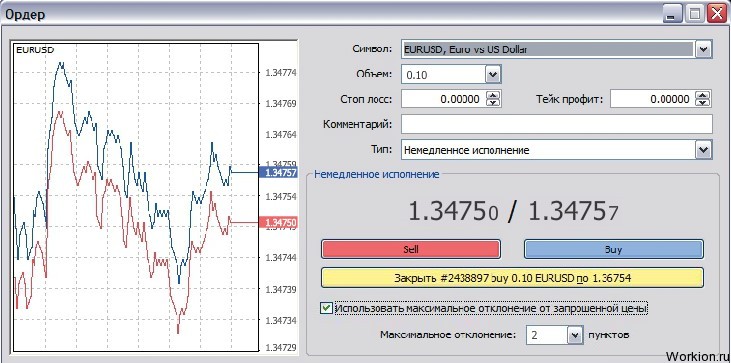Decrease Тейк профит with down spinner
731x363 pixels.
coord(703,103)
